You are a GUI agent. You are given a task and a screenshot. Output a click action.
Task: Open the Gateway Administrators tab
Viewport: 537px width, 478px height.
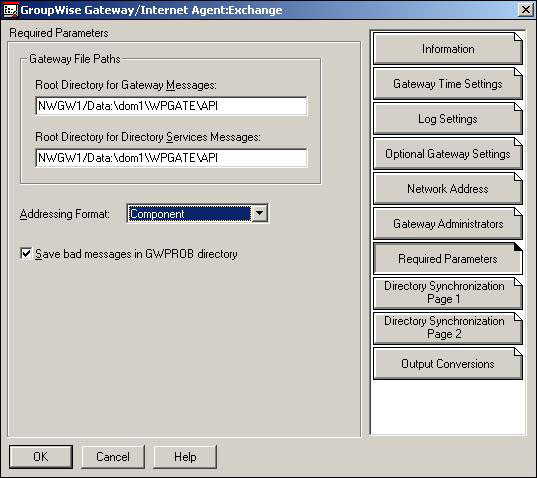click(448, 224)
